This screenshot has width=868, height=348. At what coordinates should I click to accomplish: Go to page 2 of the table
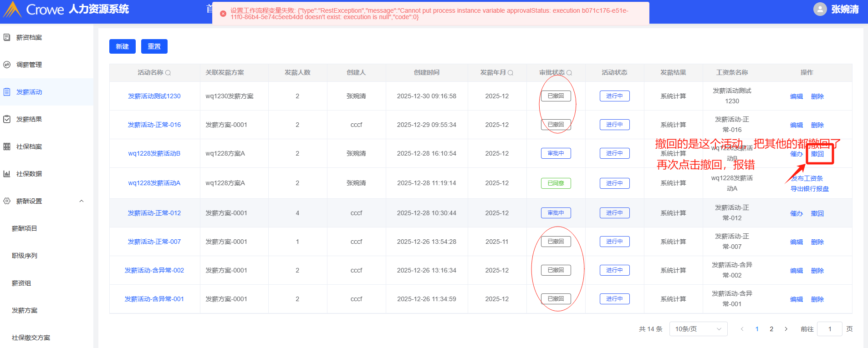(x=771, y=329)
